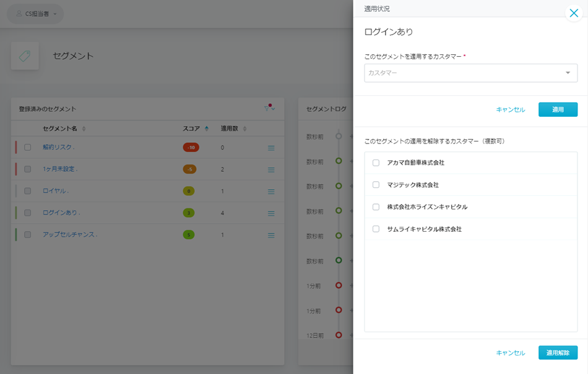Click the 適用 button
Viewport: 588px width, 374px height.
click(558, 109)
